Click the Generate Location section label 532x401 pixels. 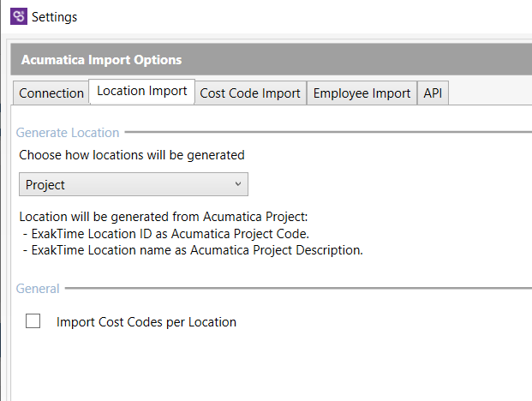tap(68, 133)
